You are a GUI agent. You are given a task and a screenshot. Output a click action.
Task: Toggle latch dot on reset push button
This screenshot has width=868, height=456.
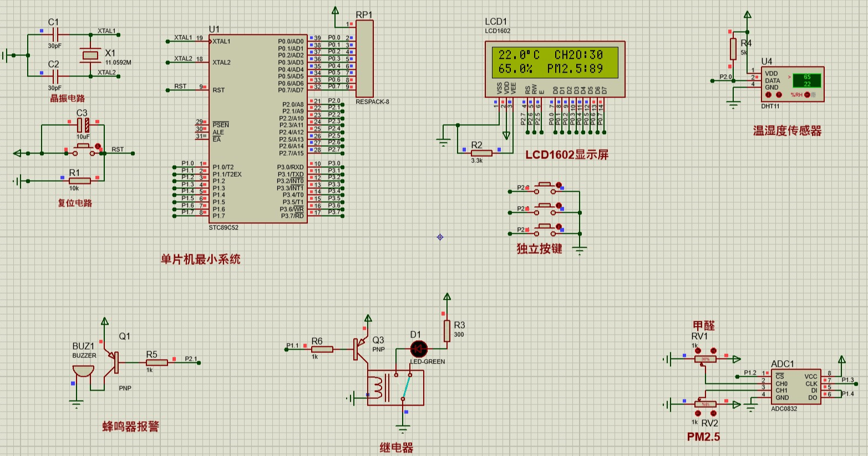point(98,147)
